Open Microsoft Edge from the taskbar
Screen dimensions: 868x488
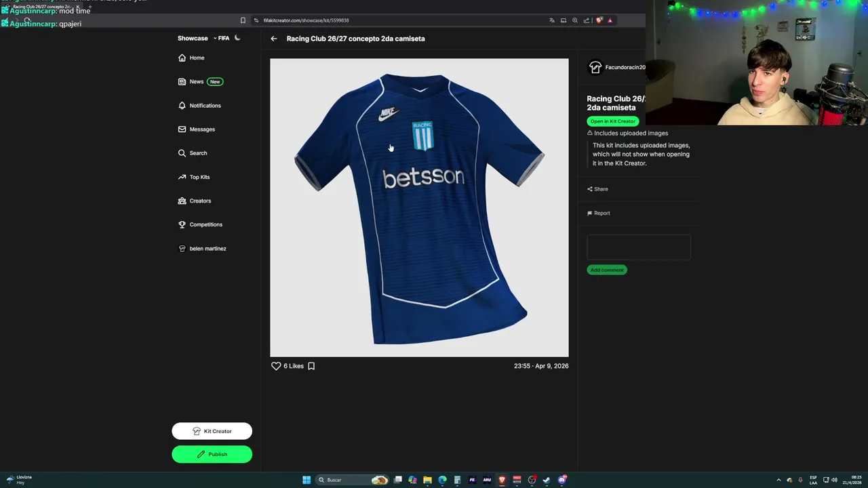pos(442,480)
